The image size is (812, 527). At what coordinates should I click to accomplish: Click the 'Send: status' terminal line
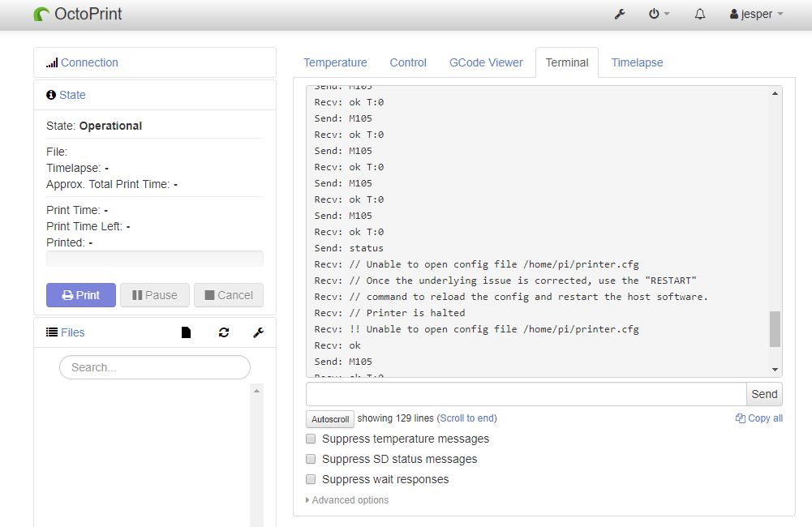pos(349,248)
